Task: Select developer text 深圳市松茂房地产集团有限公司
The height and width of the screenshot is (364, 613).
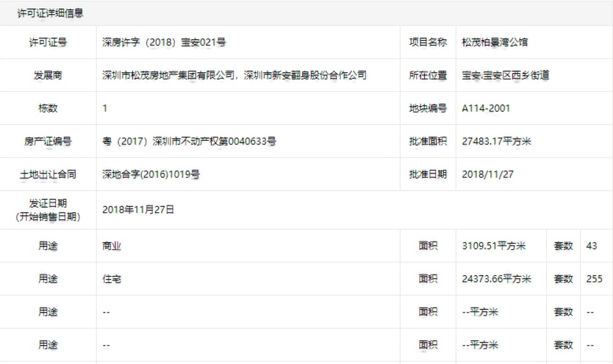Action: pos(169,75)
